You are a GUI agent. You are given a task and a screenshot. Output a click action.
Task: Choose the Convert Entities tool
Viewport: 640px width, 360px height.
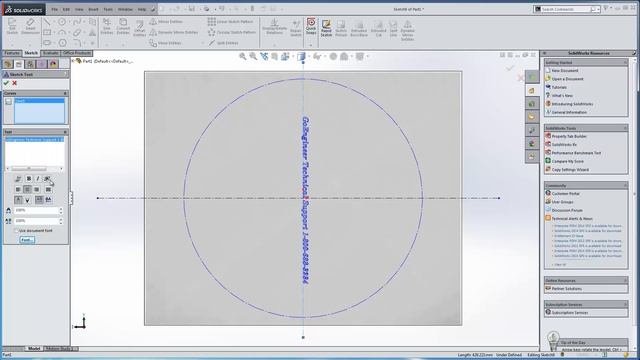(123, 27)
